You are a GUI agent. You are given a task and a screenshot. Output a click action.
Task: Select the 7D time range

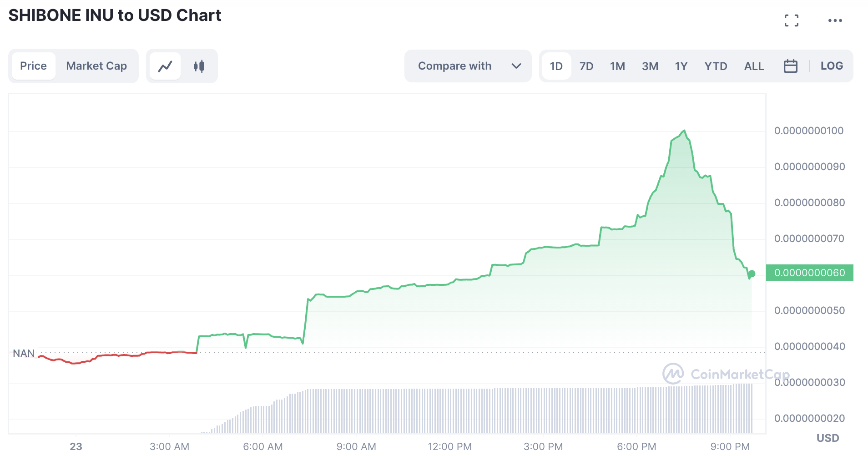[586, 66]
